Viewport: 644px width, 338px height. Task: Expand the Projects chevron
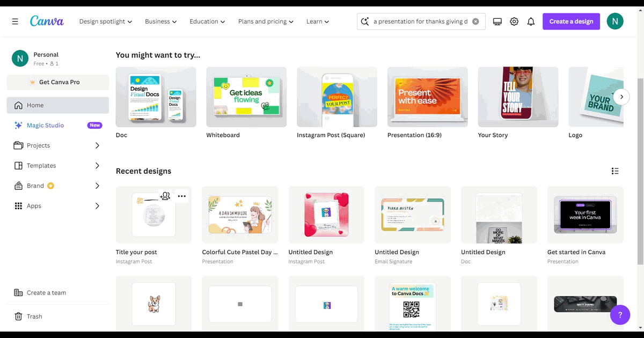click(97, 145)
